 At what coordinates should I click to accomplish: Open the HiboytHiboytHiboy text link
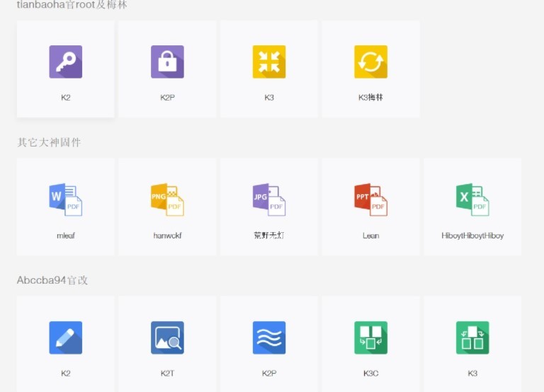(472, 236)
